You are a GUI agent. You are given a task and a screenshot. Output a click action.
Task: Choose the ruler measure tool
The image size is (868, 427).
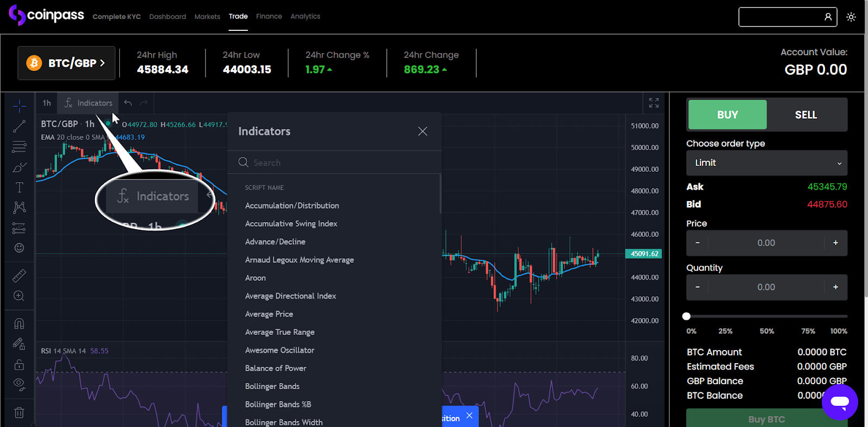19,276
